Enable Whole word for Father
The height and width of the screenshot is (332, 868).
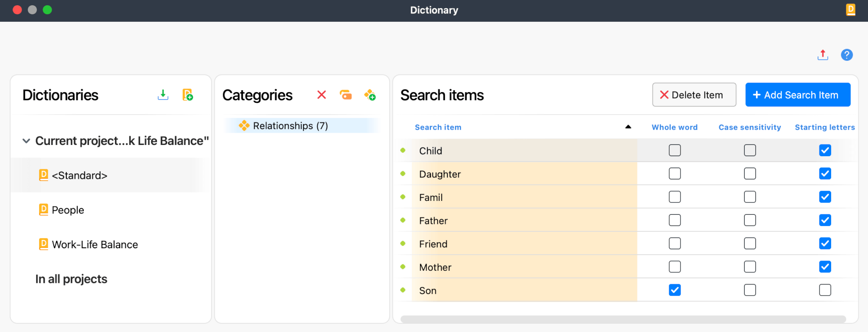[x=675, y=220]
